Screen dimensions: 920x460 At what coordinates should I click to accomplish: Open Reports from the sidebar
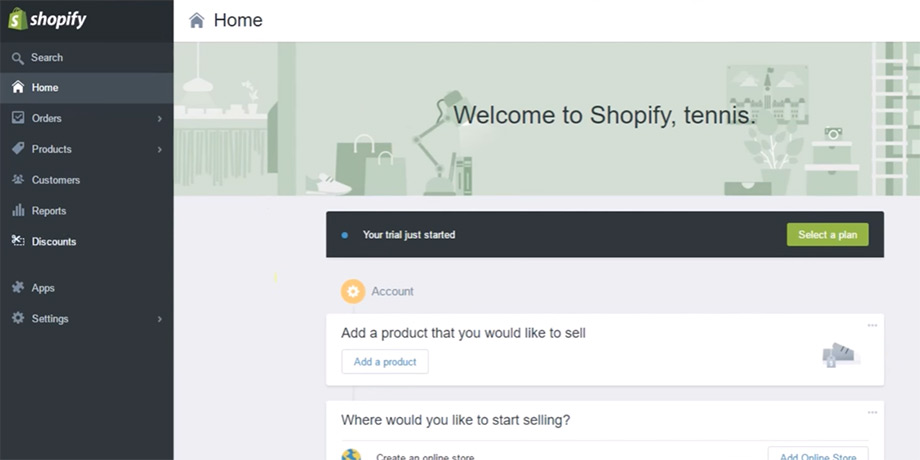click(x=87, y=211)
